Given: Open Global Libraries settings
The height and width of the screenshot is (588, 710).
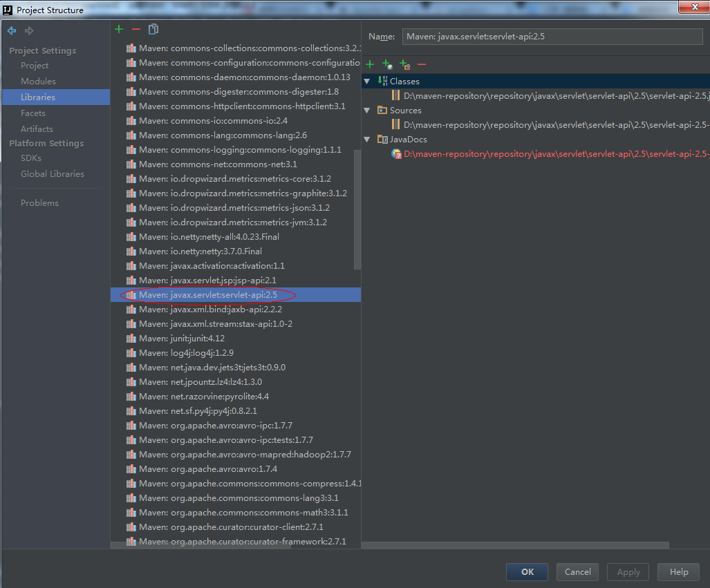Looking at the screenshot, I should pos(52,174).
